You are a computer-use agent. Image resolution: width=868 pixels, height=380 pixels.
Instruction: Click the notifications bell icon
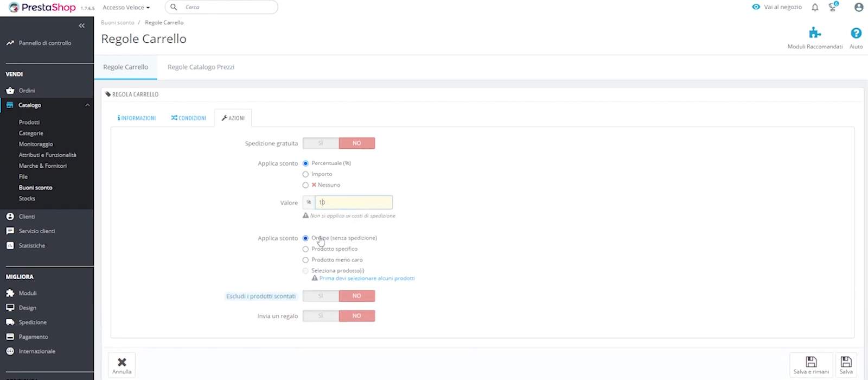815,8
